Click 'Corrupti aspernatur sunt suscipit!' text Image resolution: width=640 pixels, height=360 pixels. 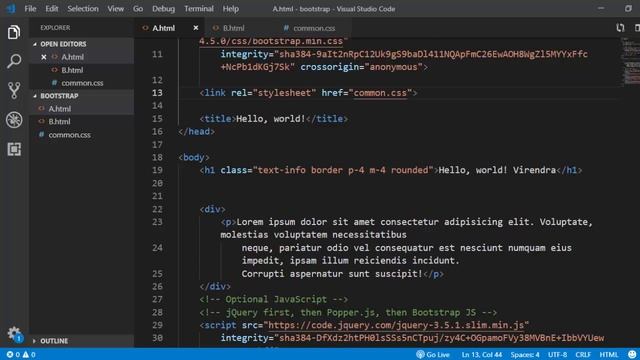pos(332,274)
